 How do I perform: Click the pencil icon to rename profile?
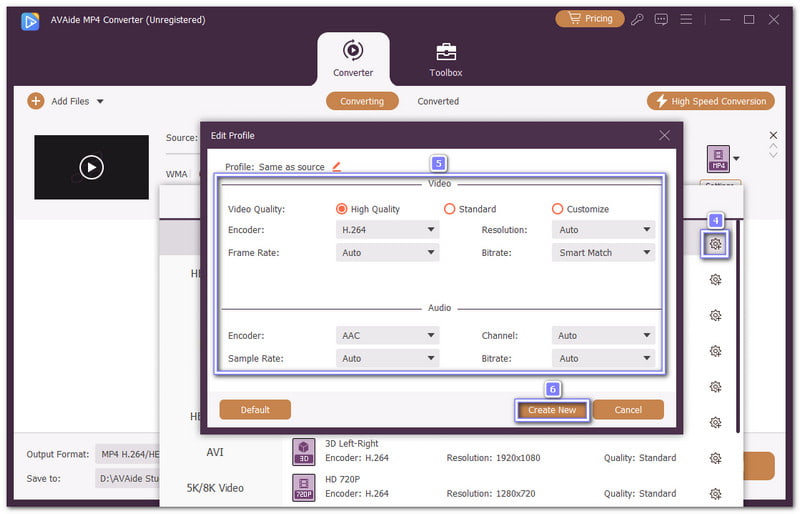337,167
